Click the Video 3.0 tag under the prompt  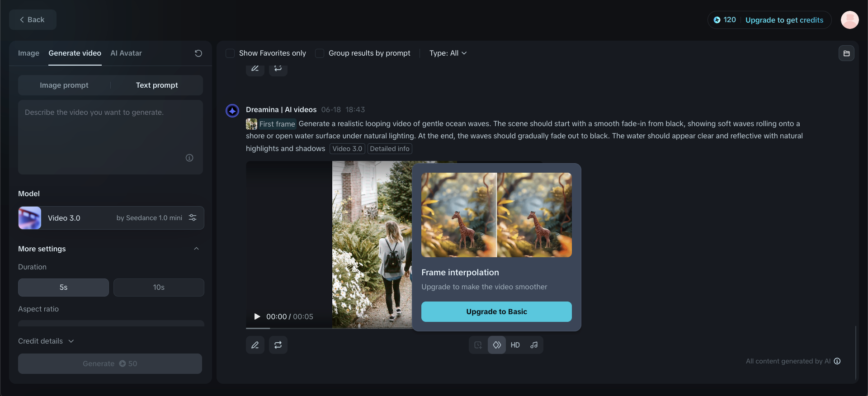pyautogui.click(x=347, y=149)
